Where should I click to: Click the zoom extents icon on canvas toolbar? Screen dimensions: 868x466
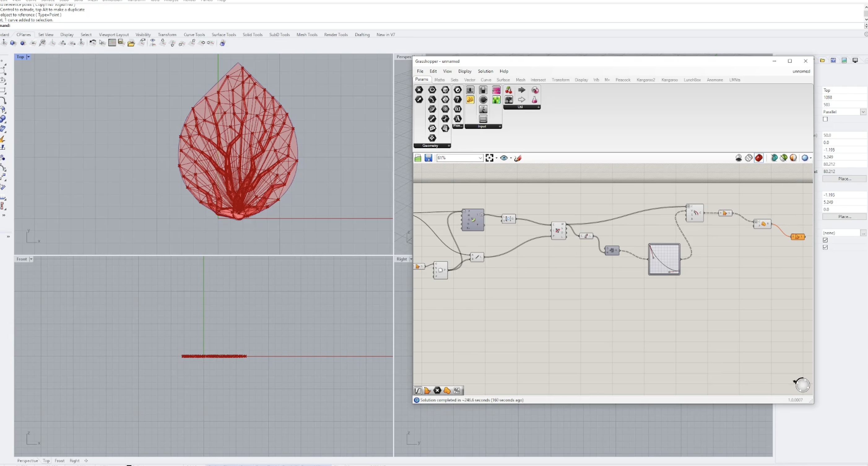[x=489, y=158]
